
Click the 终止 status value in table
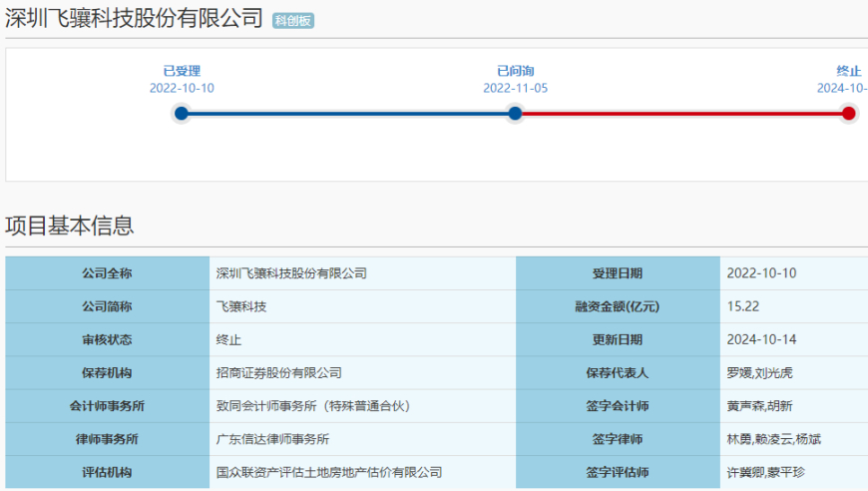(x=228, y=339)
